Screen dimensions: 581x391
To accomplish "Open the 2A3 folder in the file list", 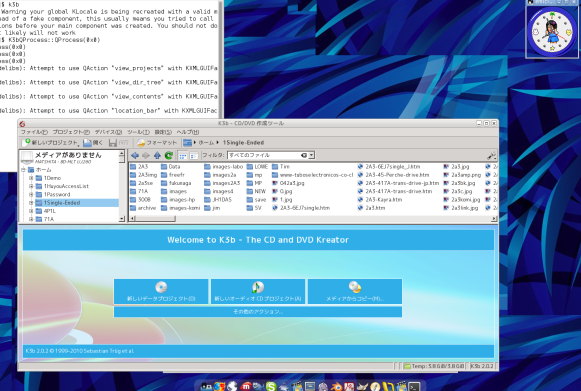I will tap(139, 167).
